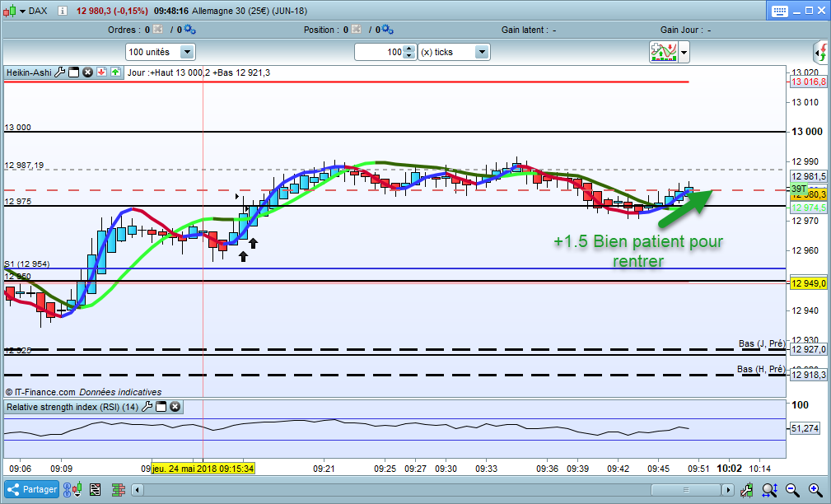Zoom in with plus magnifier icon
Image resolution: width=831 pixels, height=504 pixels.
pyautogui.click(x=815, y=490)
